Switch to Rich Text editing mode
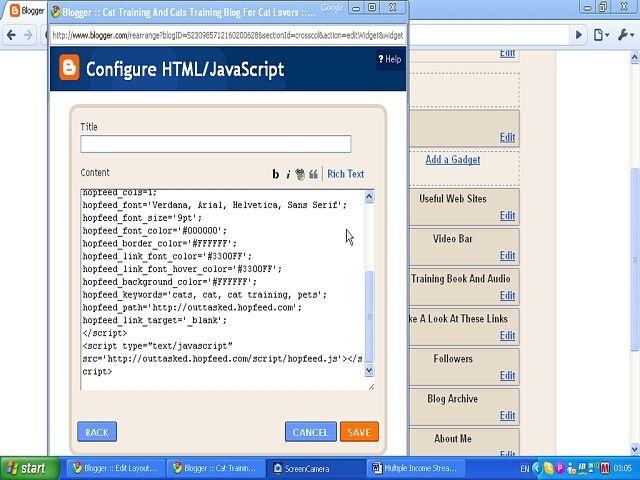 click(345, 174)
